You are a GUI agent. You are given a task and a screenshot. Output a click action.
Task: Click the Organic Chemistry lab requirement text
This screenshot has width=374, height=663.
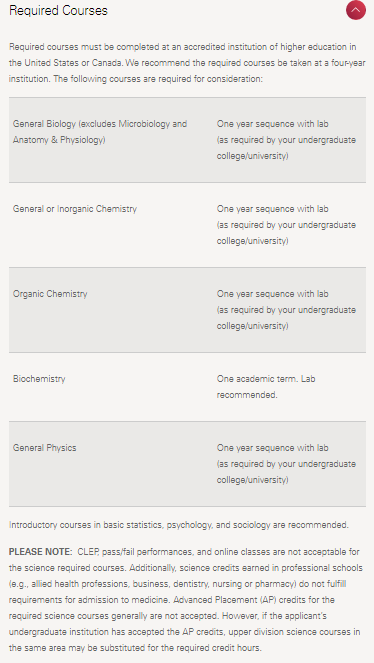tap(286, 310)
